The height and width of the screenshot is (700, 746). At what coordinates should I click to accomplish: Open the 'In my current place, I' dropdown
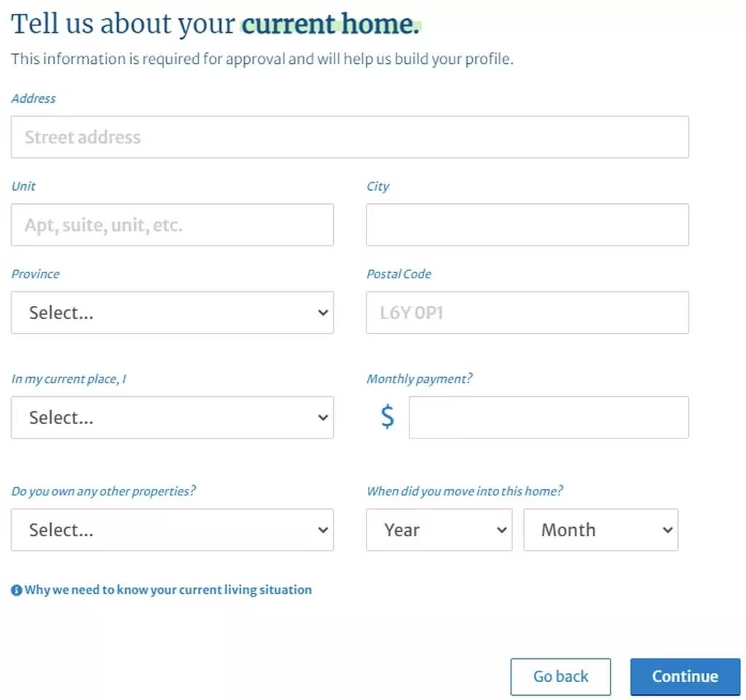172,417
